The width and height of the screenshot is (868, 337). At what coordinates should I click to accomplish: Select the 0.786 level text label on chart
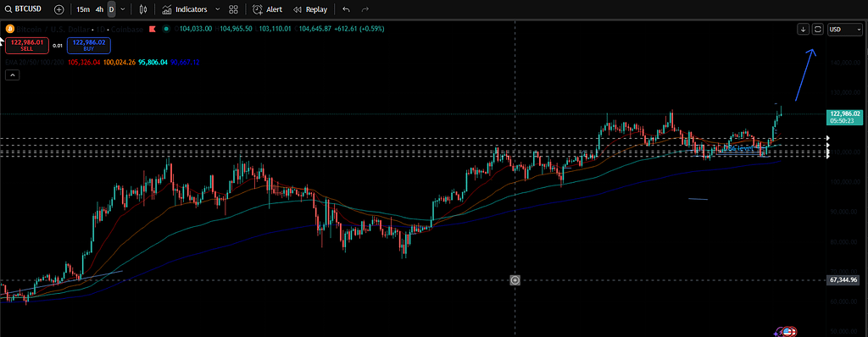point(737,149)
